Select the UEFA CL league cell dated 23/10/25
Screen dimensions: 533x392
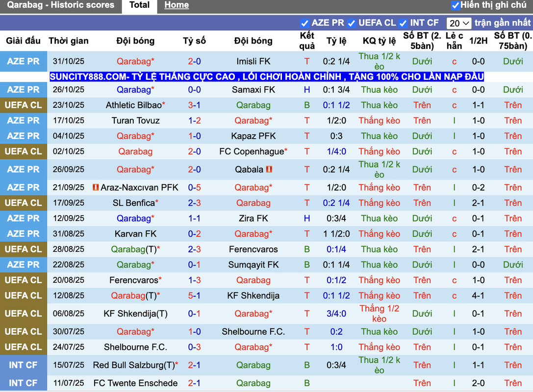[x=24, y=105]
